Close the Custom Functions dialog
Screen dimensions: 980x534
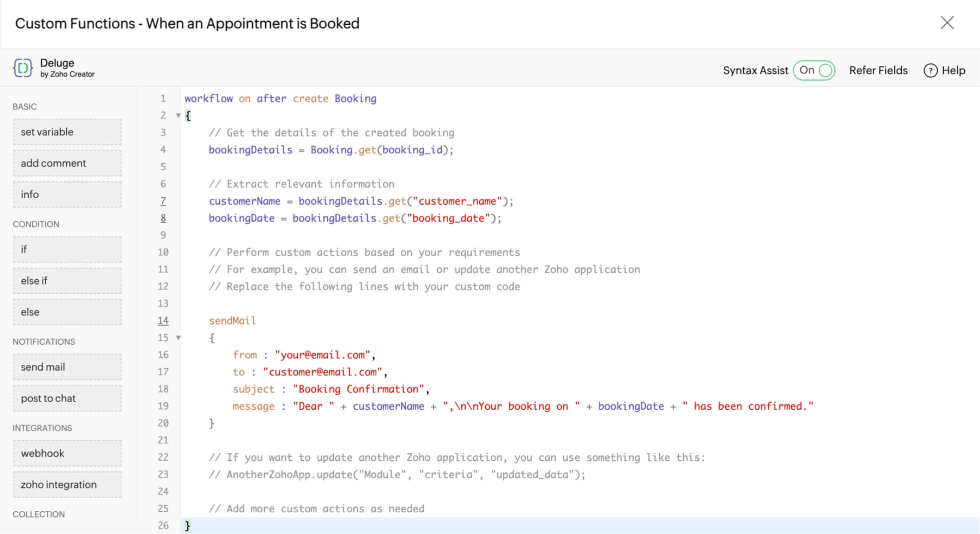(x=947, y=23)
